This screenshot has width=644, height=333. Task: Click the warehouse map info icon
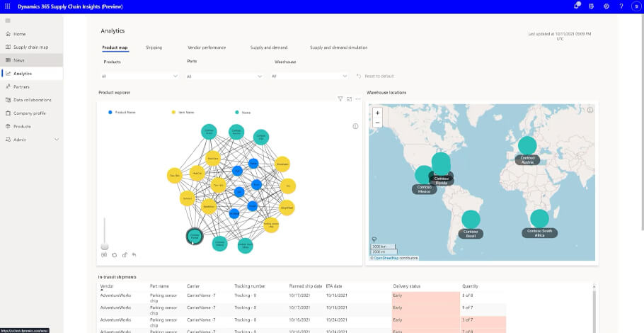pyautogui.click(x=590, y=111)
